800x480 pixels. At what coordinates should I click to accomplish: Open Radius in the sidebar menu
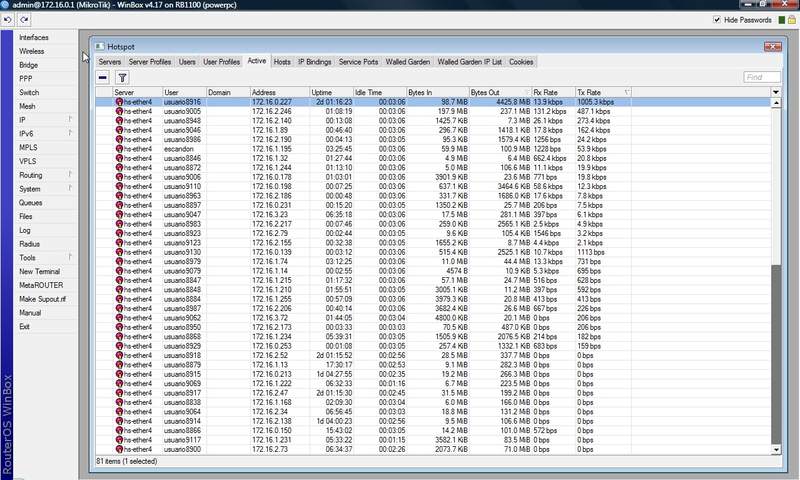(x=30, y=244)
